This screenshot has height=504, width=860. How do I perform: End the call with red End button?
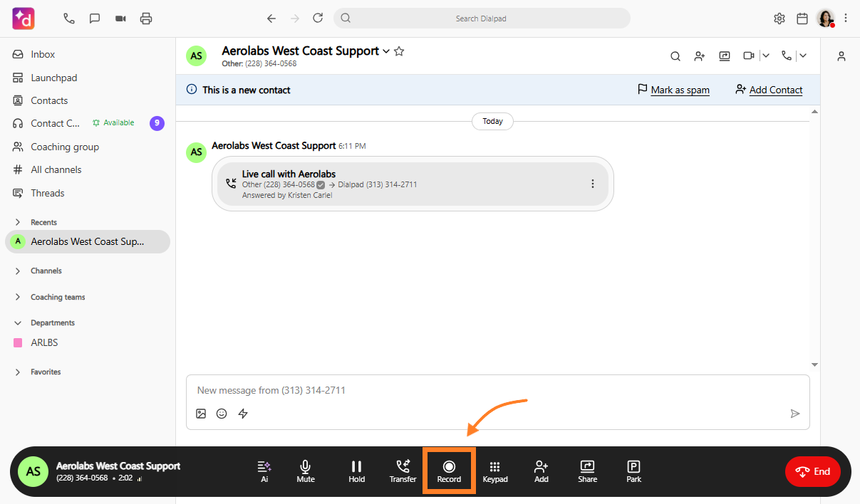pyautogui.click(x=813, y=471)
